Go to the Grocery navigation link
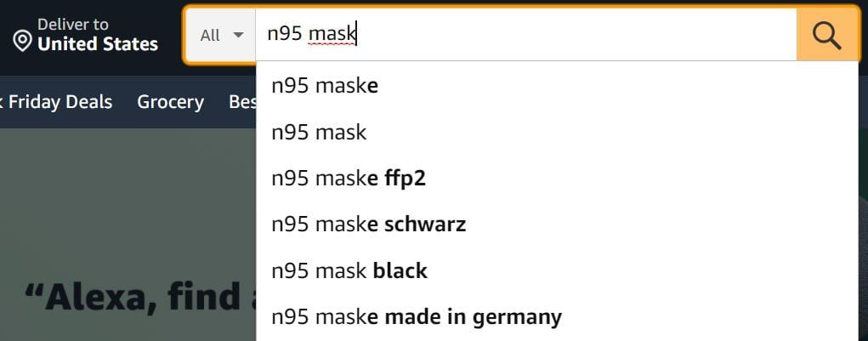The height and width of the screenshot is (341, 868). click(x=171, y=102)
